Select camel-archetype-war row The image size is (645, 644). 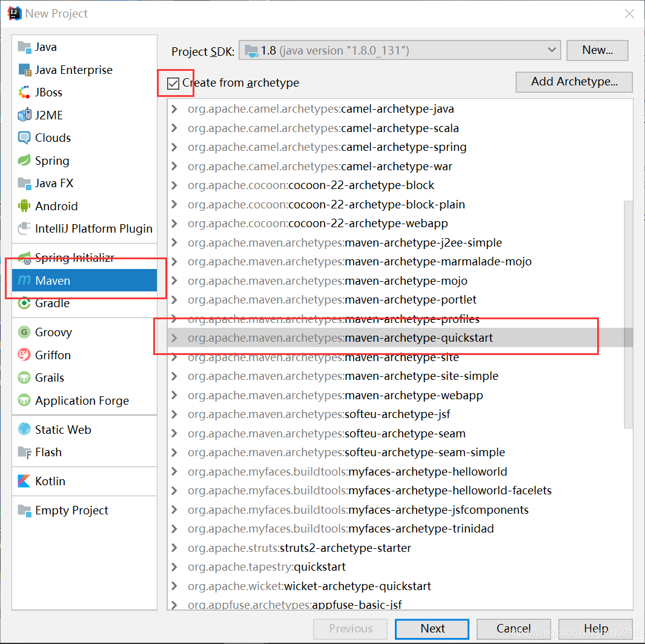point(400,167)
